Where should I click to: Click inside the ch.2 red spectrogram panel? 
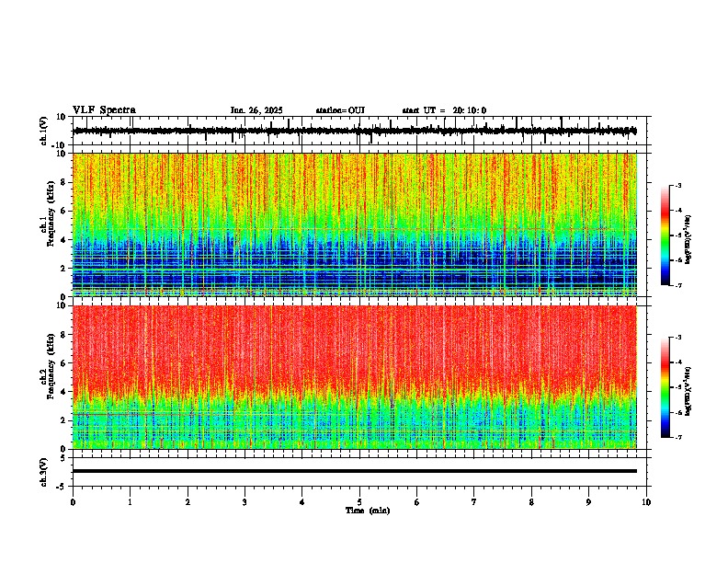(x=355, y=377)
